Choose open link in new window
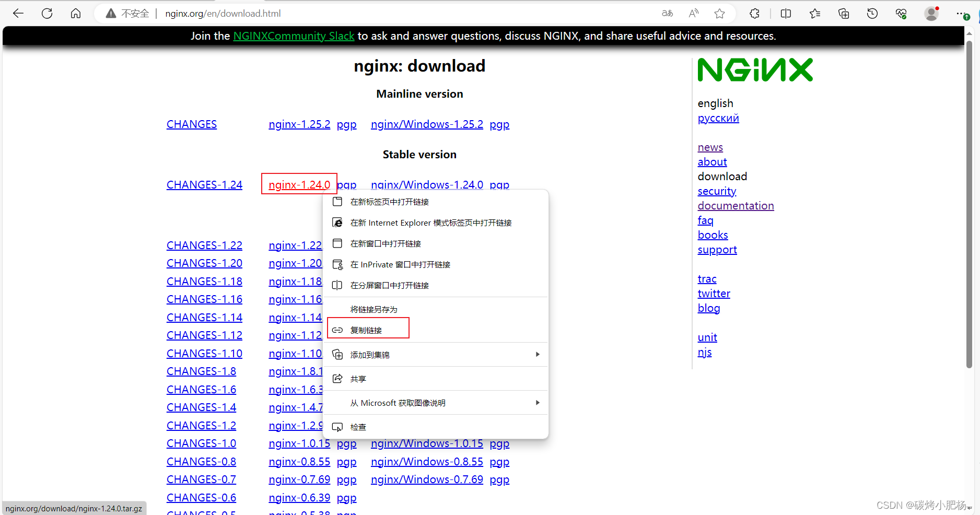 436,244
